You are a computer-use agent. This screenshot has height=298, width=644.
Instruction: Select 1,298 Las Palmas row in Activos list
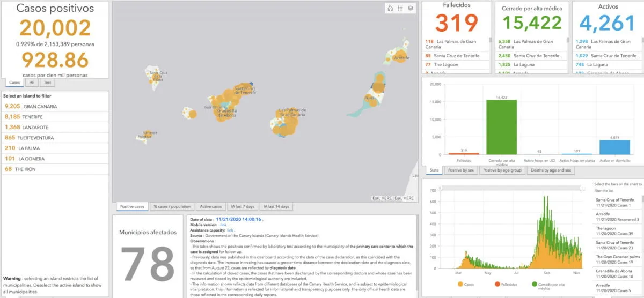606,44
